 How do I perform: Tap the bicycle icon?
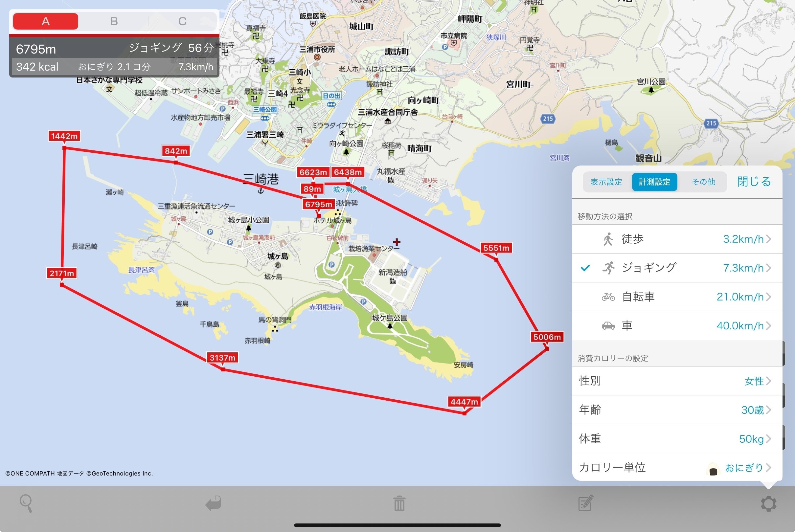tap(608, 297)
